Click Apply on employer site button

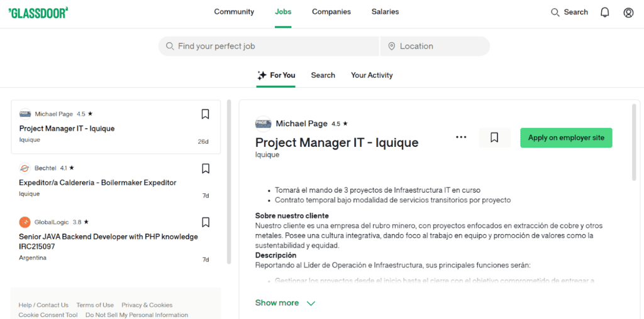[566, 138]
